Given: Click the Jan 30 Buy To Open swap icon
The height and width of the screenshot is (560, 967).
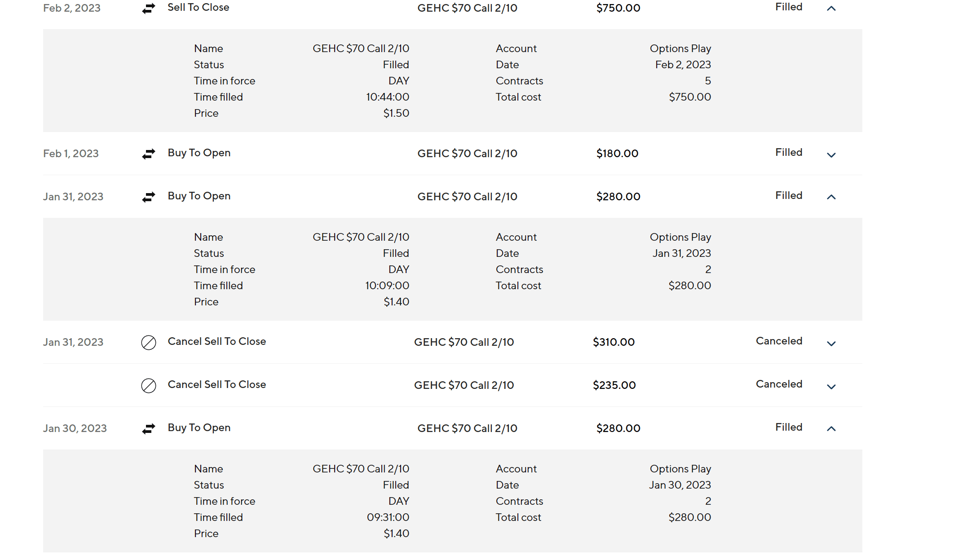Looking at the screenshot, I should (x=149, y=429).
